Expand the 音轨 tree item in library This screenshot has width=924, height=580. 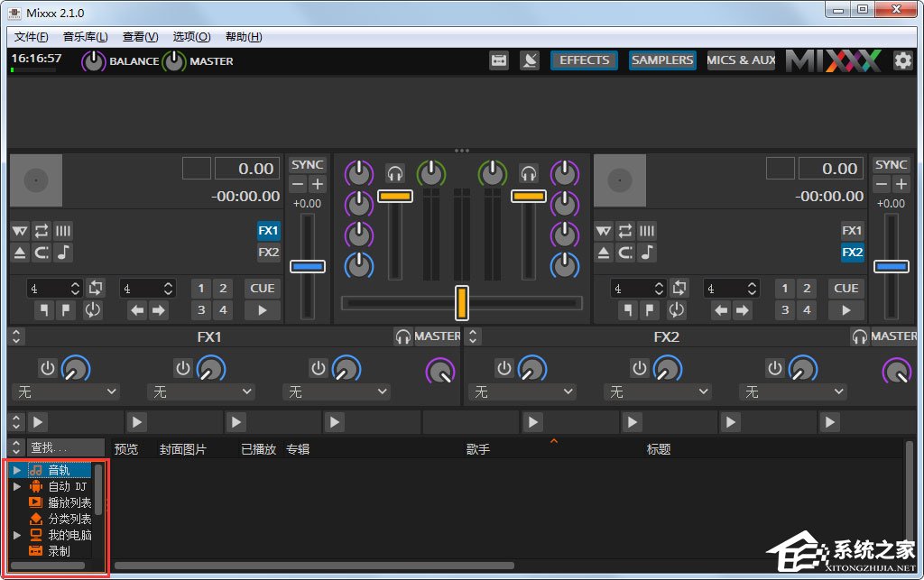pyautogui.click(x=16, y=470)
